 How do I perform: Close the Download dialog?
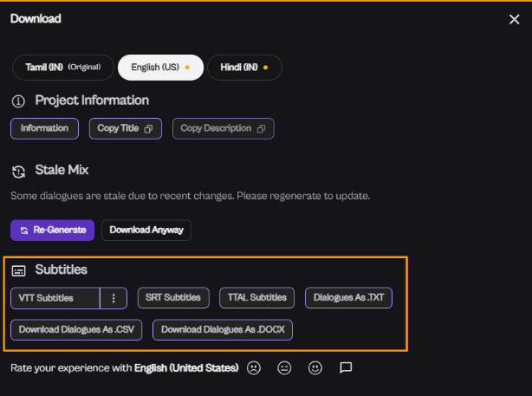[514, 19]
